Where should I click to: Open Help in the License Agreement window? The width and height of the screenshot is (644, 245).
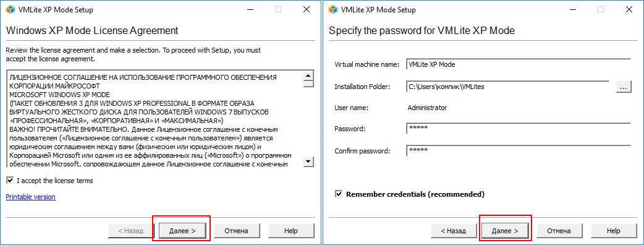click(291, 231)
